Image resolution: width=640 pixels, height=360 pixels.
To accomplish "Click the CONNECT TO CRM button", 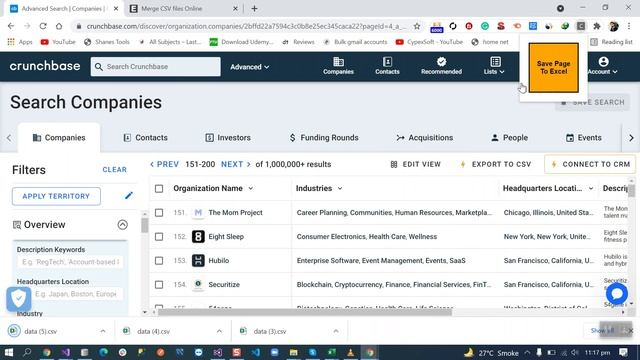I will click(590, 164).
